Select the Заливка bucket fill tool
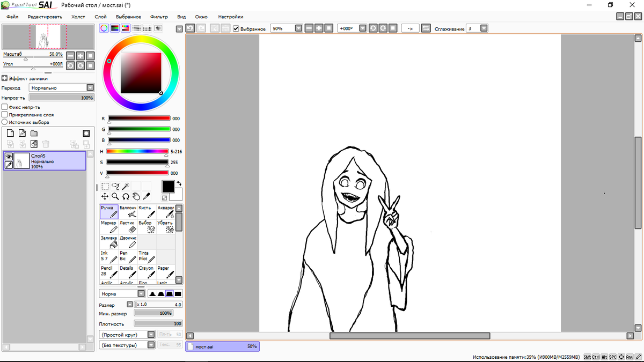The height and width of the screenshot is (362, 644). [x=109, y=241]
